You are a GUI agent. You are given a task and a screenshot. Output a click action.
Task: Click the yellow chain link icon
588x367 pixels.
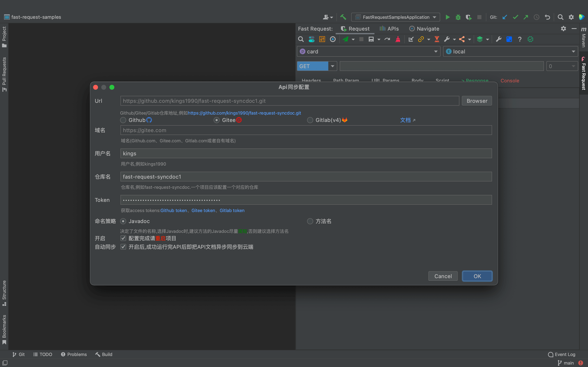[421, 39]
